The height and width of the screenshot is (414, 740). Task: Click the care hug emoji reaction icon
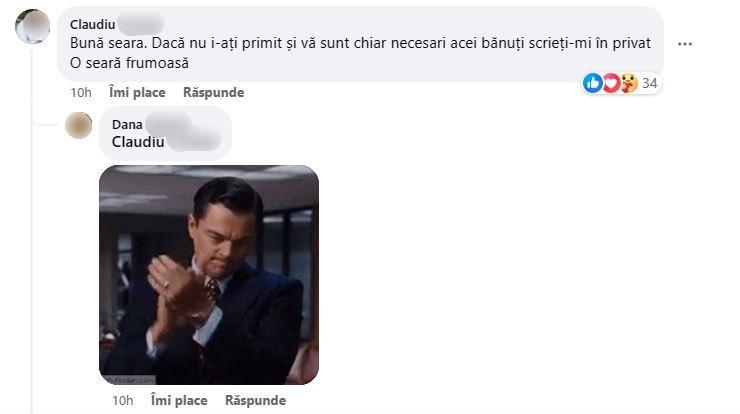629,83
